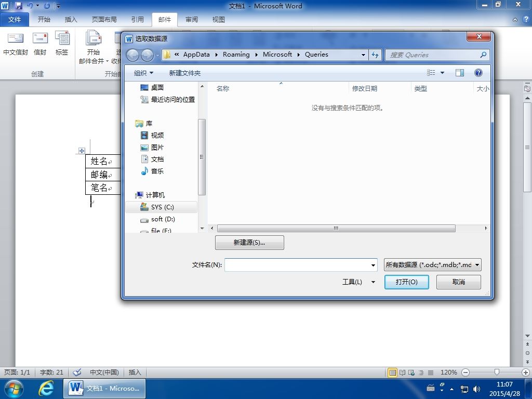The image size is (532, 399).
Task: Click the zoom slider handle
Action: [497, 372]
